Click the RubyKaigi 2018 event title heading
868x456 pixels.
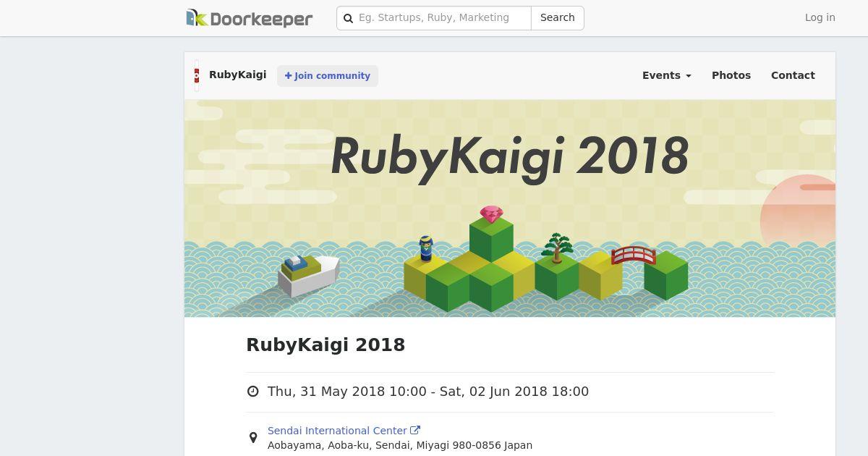(x=325, y=345)
